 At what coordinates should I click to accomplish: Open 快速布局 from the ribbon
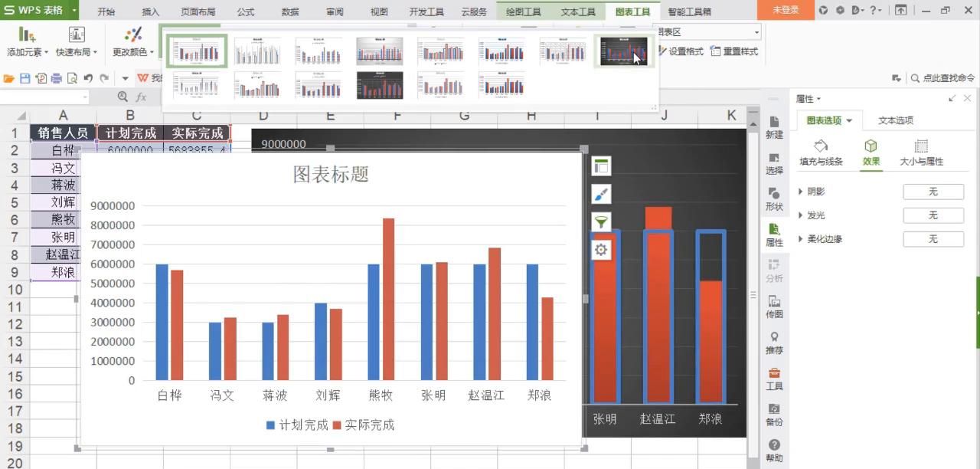click(76, 38)
